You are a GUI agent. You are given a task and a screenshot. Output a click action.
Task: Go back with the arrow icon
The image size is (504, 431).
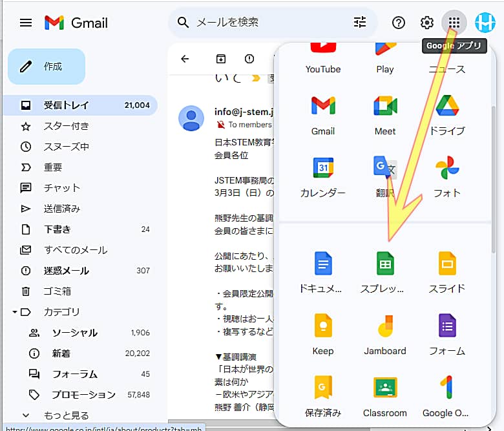coord(185,59)
